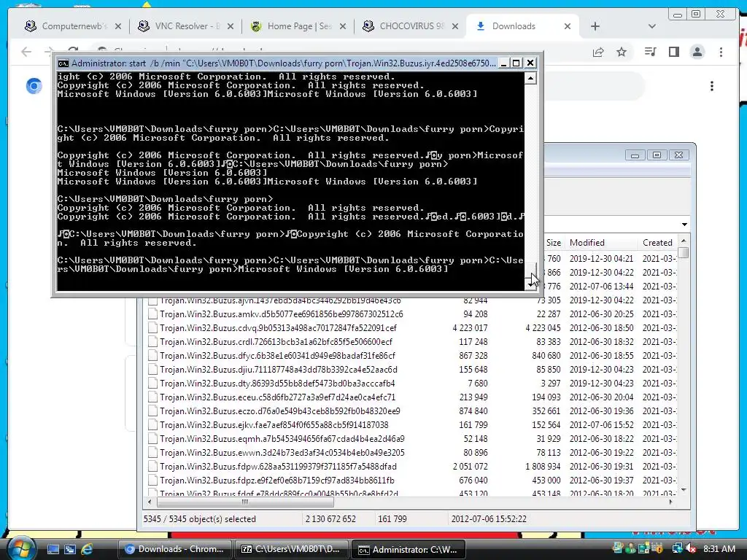Screen dimensions: 747x560
Task: Select file Trojan.Win32.Buzus.eceu
Action: click(277, 397)
